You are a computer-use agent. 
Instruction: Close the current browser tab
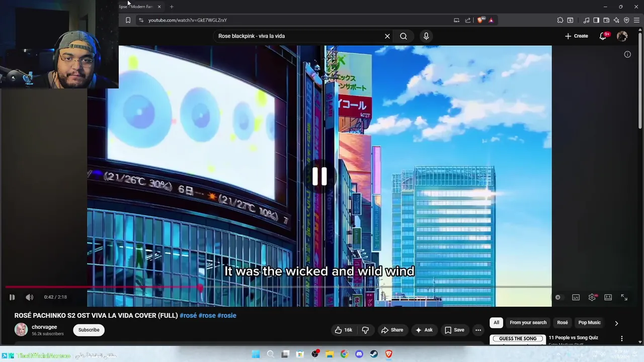click(x=159, y=7)
